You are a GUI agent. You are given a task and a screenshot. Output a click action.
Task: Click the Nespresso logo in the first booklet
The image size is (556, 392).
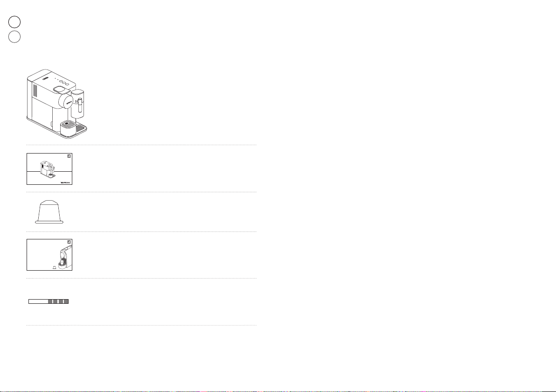pos(66,182)
